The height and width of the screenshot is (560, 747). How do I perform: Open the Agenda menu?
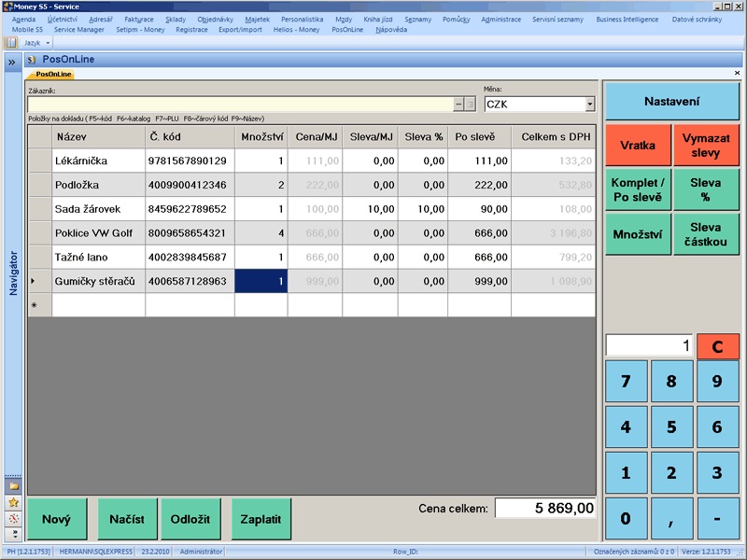click(24, 20)
